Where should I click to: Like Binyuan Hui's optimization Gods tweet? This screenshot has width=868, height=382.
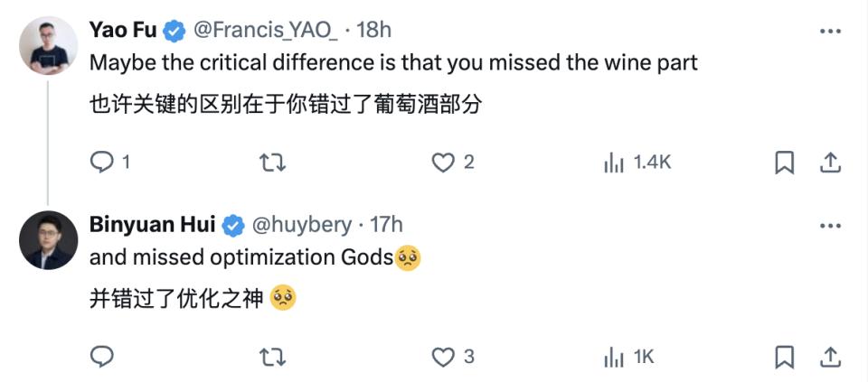coord(442,357)
